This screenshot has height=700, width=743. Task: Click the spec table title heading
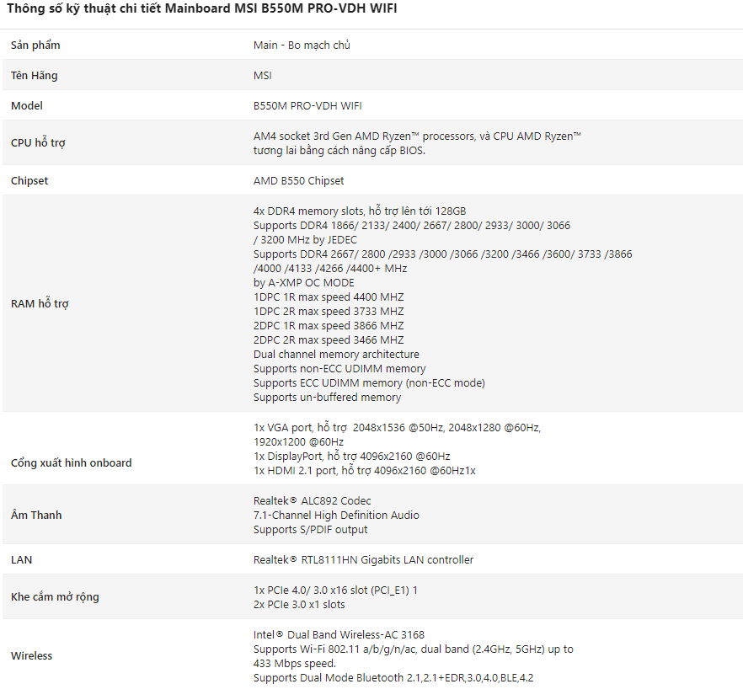point(202,8)
